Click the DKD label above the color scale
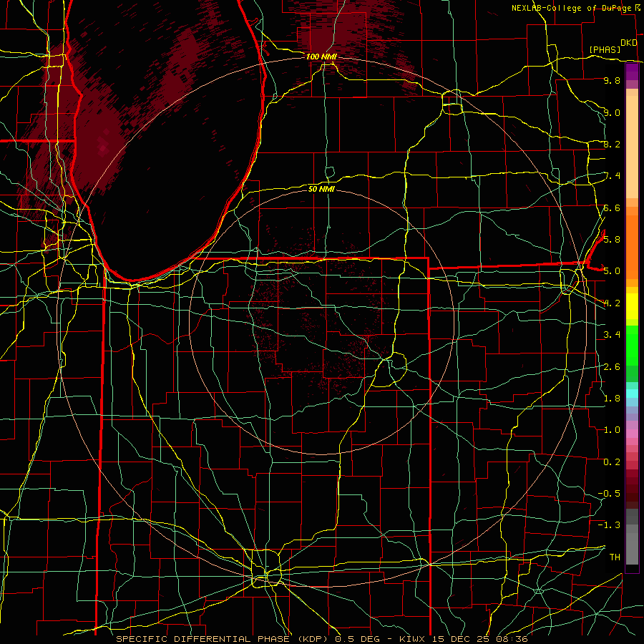 click(x=628, y=43)
